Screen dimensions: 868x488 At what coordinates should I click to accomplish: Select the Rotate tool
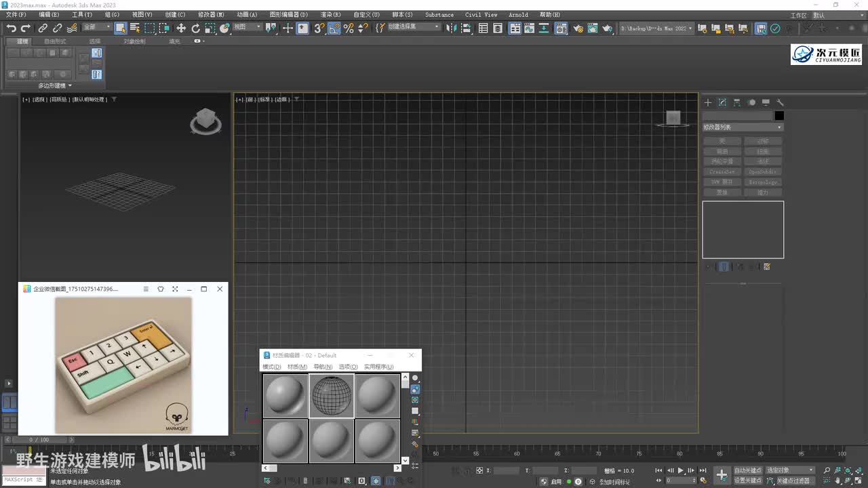pos(196,28)
